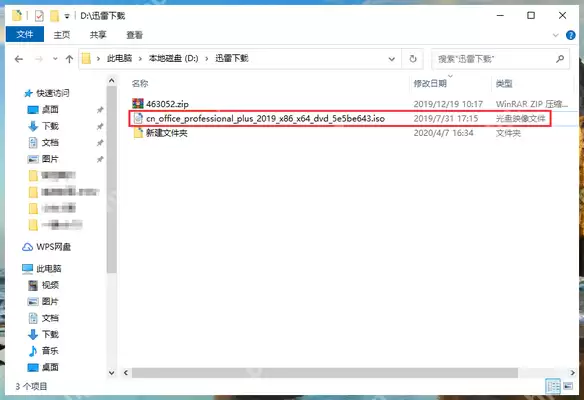
Task: Click the WinRAR icon of 463052.zip
Action: (x=138, y=104)
